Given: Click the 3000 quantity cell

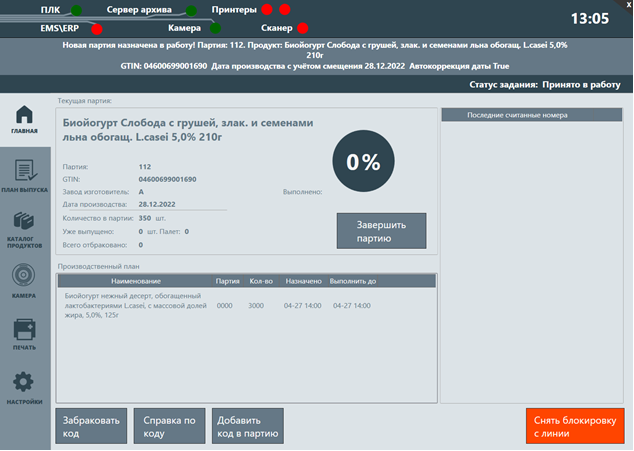Looking at the screenshot, I should point(256,306).
